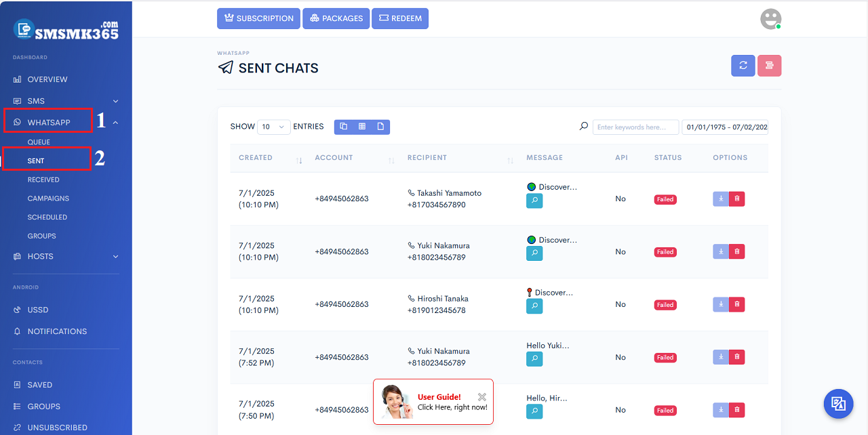Select Sent under WhatsApp
The width and height of the screenshot is (868, 435).
[x=36, y=161]
